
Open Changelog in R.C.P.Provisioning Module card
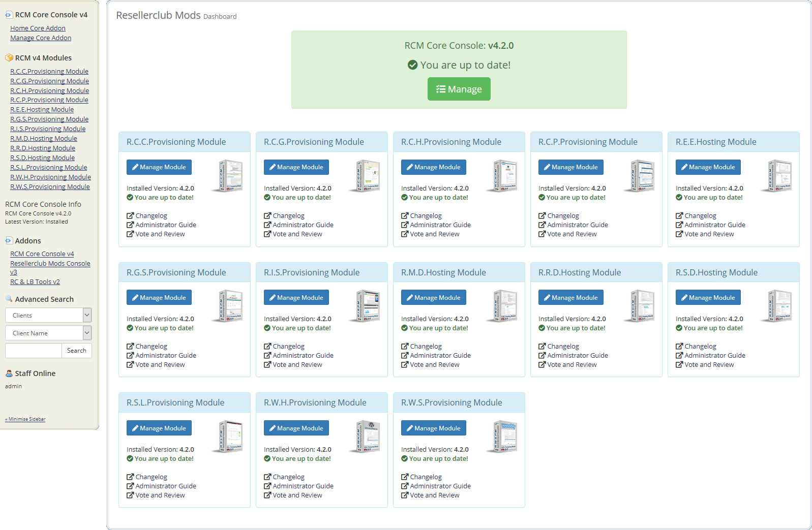click(563, 215)
